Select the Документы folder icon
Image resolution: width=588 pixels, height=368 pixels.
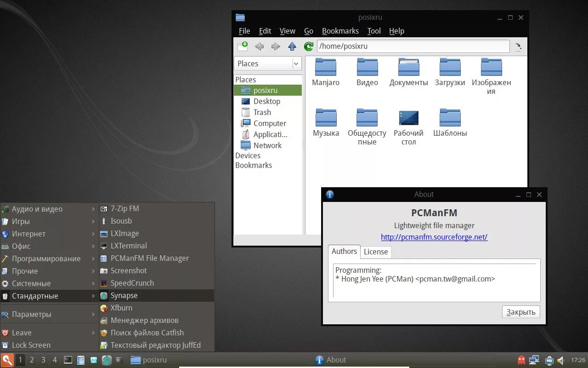408,67
